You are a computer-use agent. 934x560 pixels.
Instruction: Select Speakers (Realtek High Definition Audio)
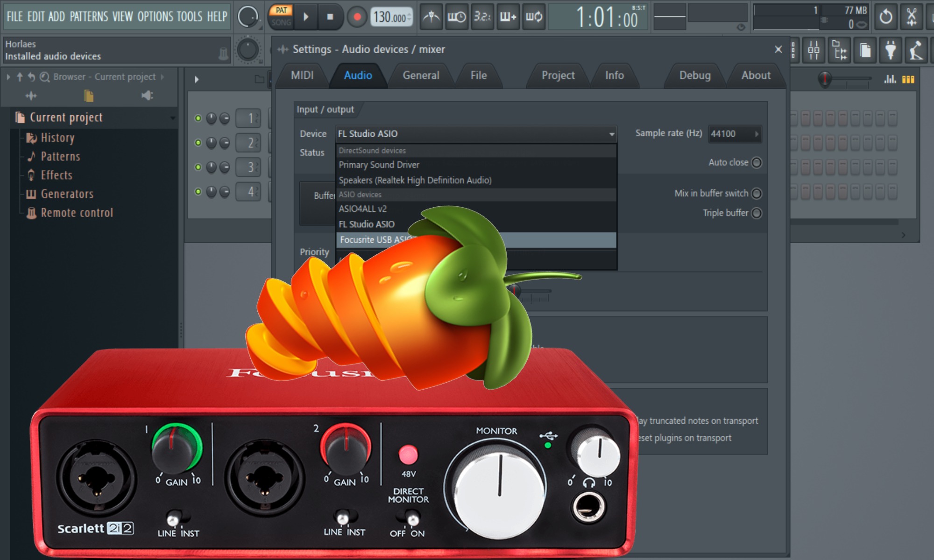coord(476,180)
